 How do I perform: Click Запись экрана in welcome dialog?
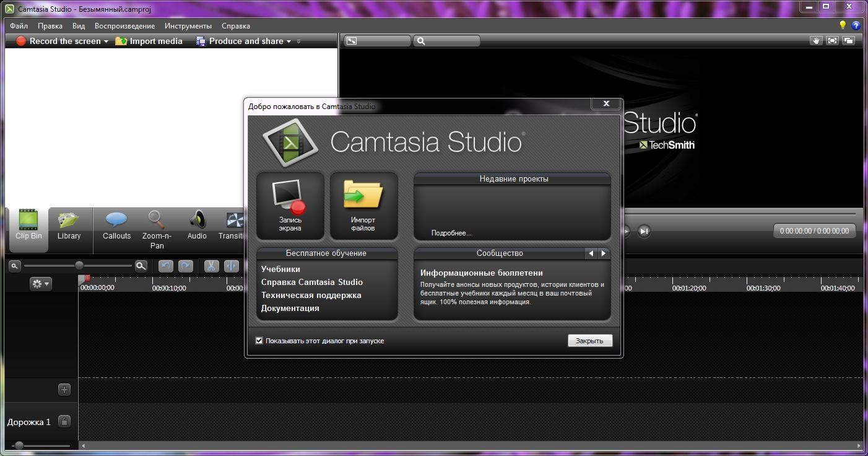point(290,206)
